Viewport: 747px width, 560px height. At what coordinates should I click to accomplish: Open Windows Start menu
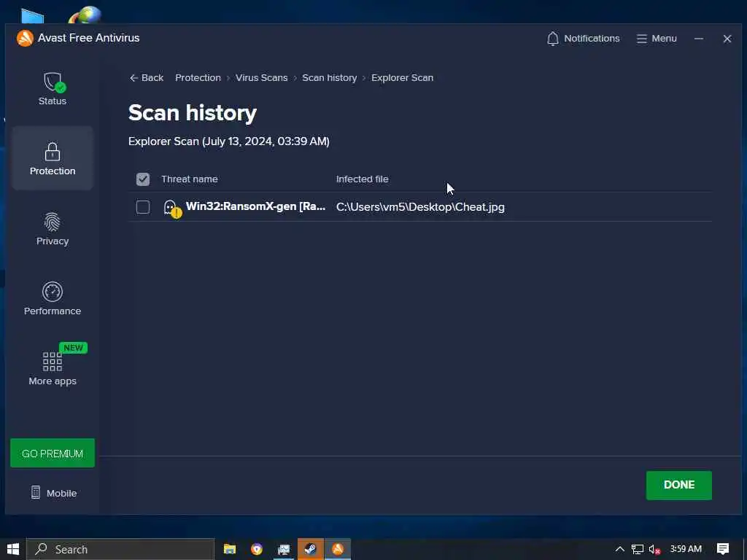[x=13, y=549]
